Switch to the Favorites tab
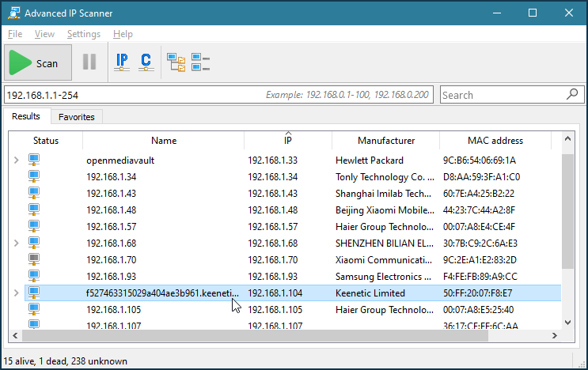This screenshot has height=370, width=588. [77, 117]
